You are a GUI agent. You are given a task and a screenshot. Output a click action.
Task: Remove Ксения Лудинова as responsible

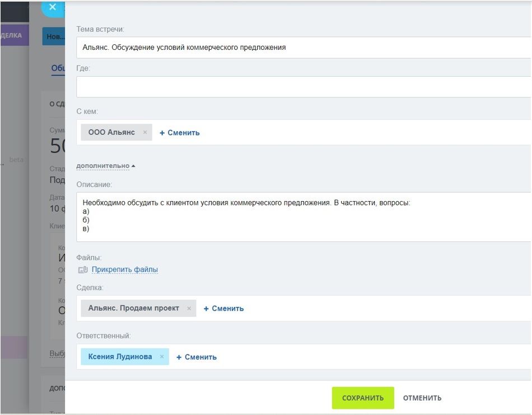(162, 357)
